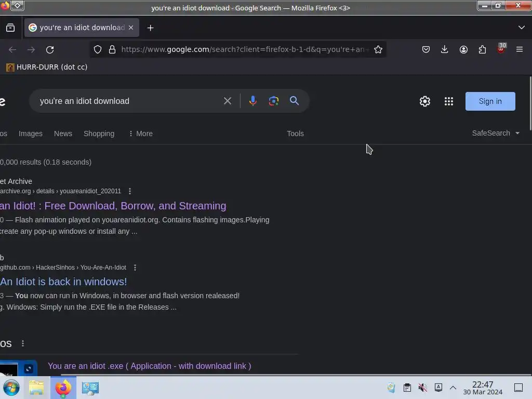Open three-dot menu for archive.org result
532x399 pixels.
point(130,191)
